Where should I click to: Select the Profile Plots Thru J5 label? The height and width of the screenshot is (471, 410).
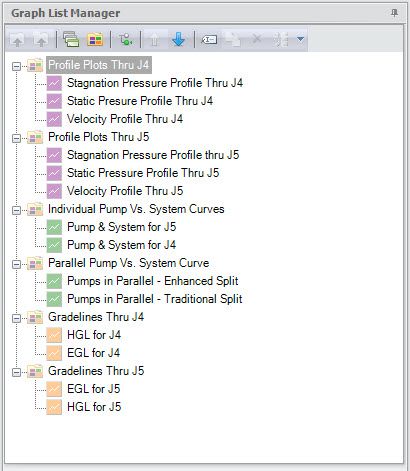[x=99, y=137]
